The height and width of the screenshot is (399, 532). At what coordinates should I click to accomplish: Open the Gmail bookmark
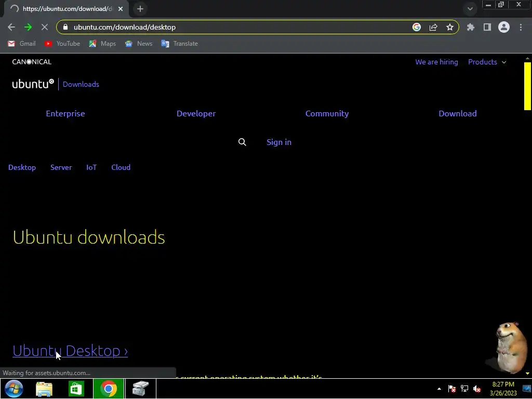click(x=22, y=44)
